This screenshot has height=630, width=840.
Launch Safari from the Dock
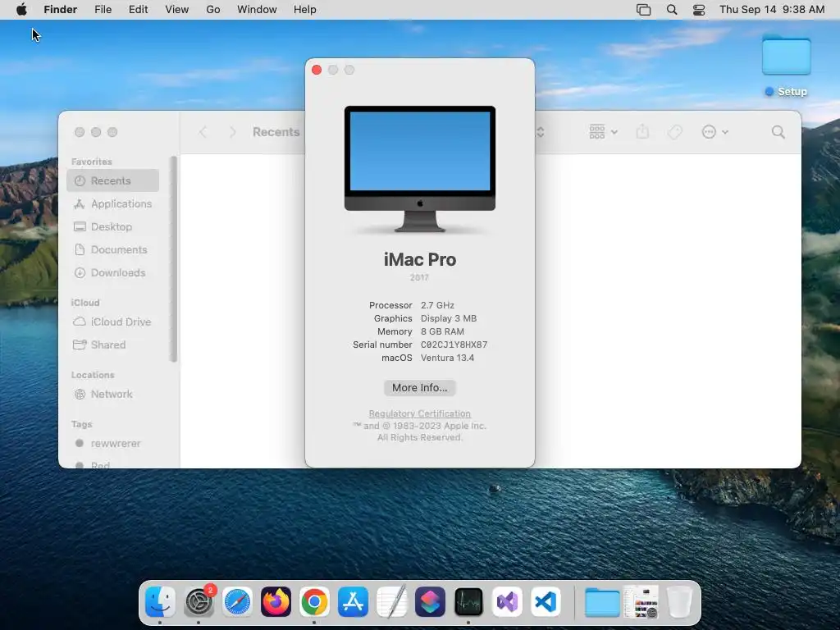237,601
